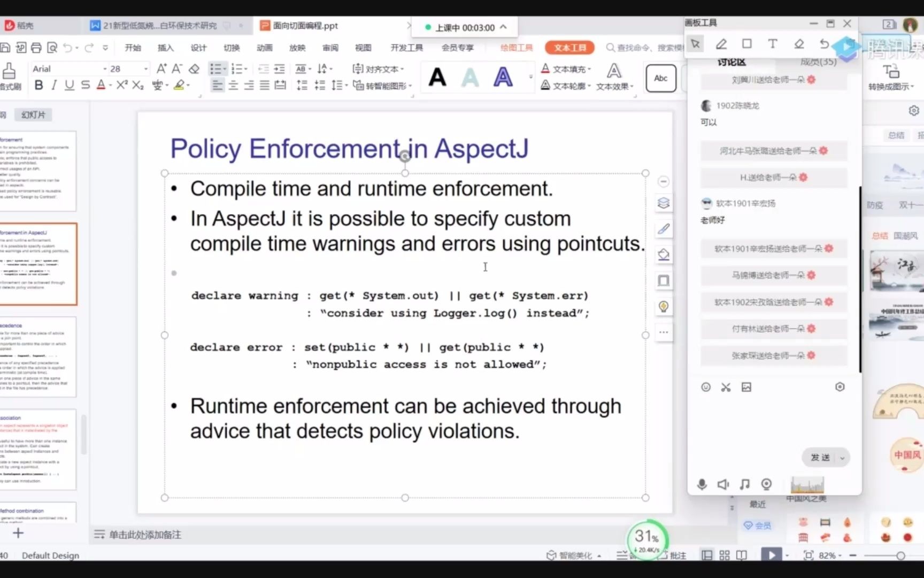The width and height of the screenshot is (924, 578).
Task: Toggle strikethrough formatting
Action: (x=85, y=85)
